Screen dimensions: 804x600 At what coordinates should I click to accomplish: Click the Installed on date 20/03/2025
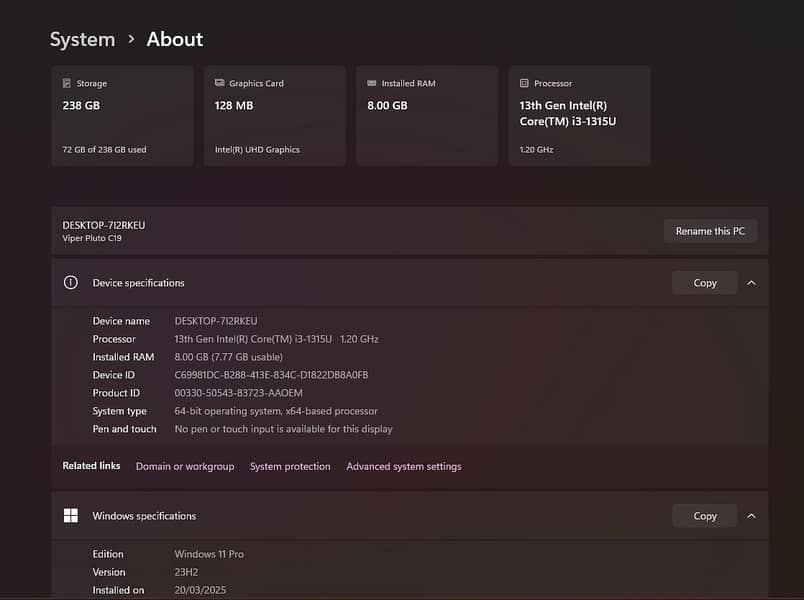200,590
